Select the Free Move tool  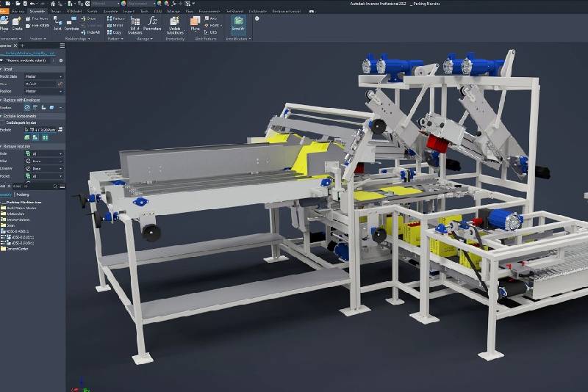point(37,19)
